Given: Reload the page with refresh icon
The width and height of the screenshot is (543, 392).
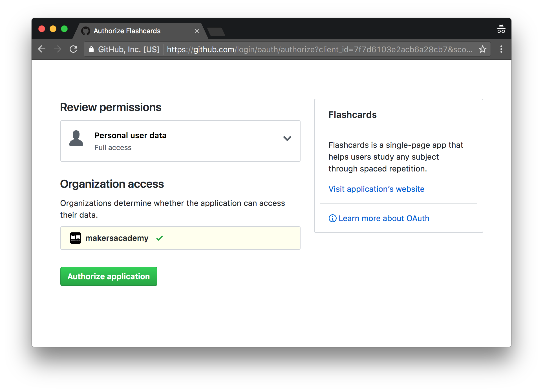Looking at the screenshot, I should pyautogui.click(x=73, y=49).
